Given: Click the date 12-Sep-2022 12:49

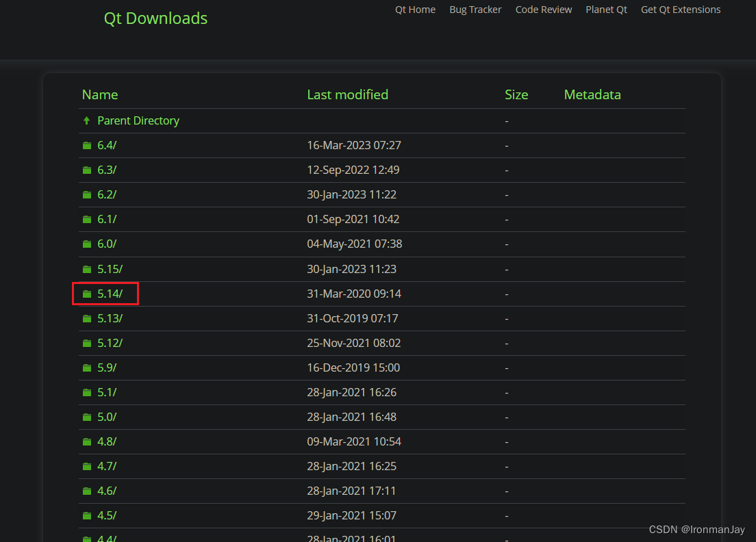Looking at the screenshot, I should (x=353, y=170).
